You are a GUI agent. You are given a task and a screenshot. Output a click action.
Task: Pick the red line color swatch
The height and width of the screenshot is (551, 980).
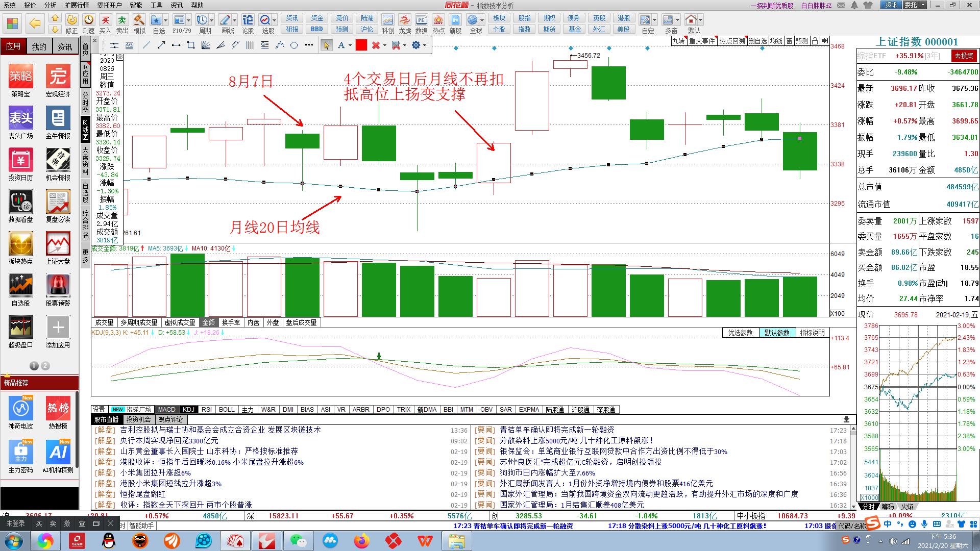coord(361,45)
